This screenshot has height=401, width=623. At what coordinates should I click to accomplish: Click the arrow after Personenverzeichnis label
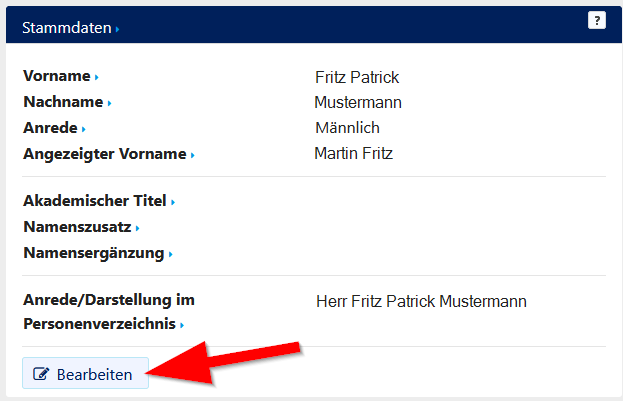click(183, 325)
